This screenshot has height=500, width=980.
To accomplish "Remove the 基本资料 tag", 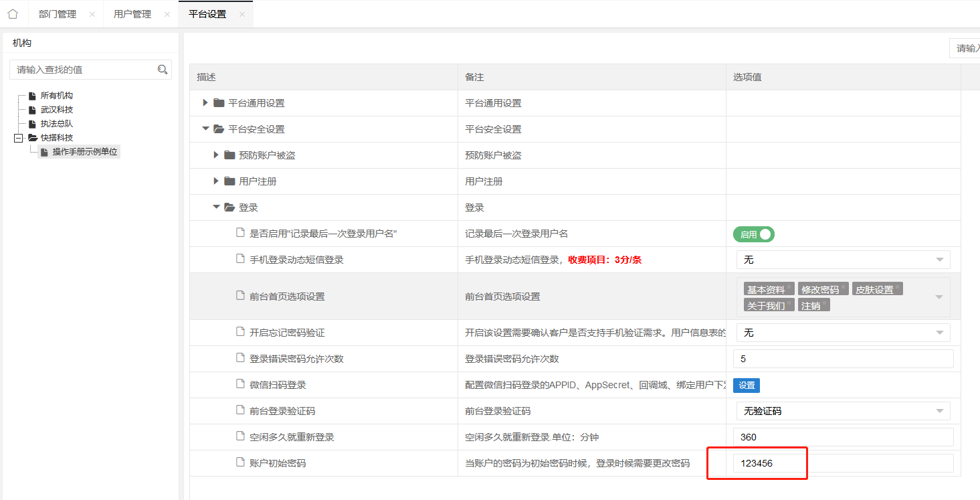I will click(x=790, y=287).
